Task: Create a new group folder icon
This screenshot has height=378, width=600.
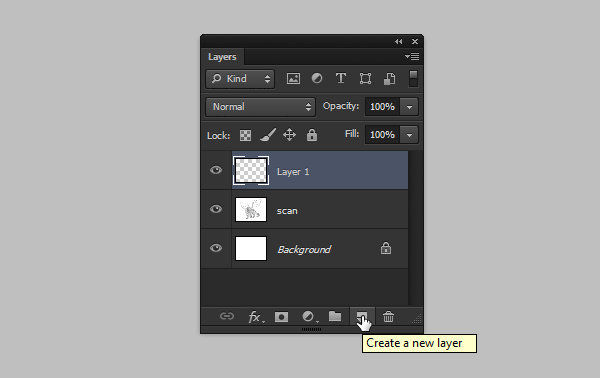Action: click(x=335, y=316)
